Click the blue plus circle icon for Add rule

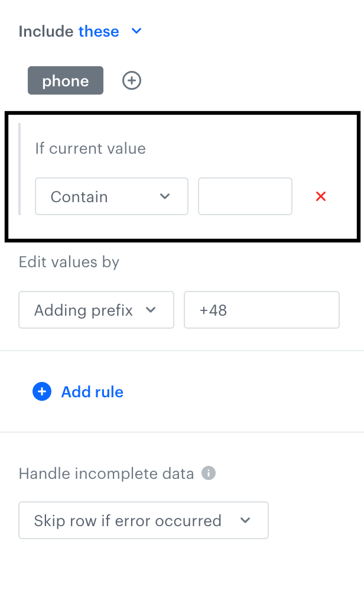coord(41,391)
